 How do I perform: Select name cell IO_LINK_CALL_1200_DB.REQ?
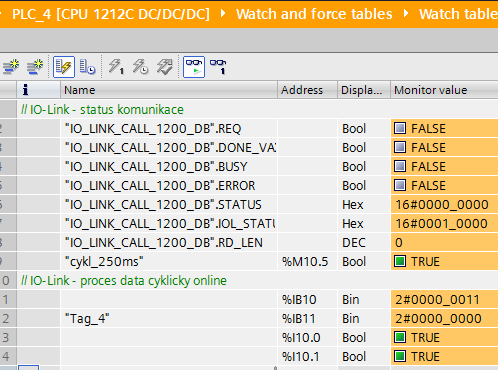pos(169,128)
